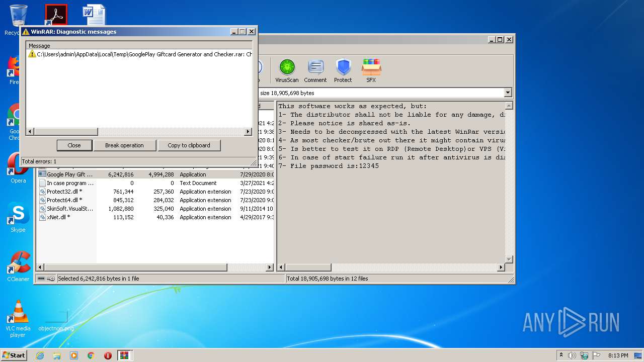Screen dimensions: 644x362
Task: Click the network tray icon
Action: [x=585, y=355]
